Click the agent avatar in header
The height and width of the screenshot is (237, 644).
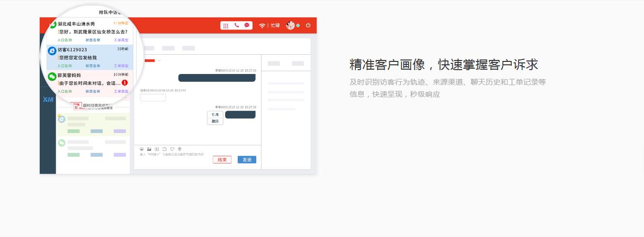pyautogui.click(x=291, y=25)
